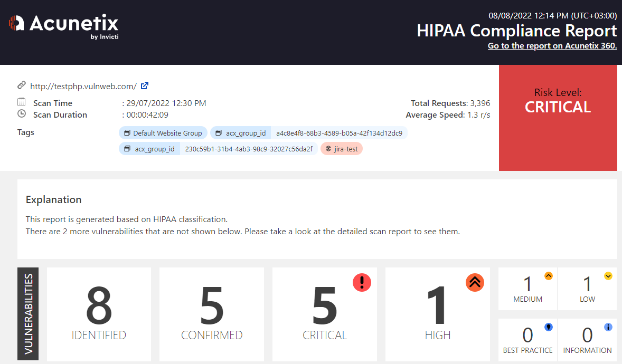Image resolution: width=622 pixels, height=364 pixels.
Task: Click the yellow low severity down-chevron icon
Action: pos(608,276)
